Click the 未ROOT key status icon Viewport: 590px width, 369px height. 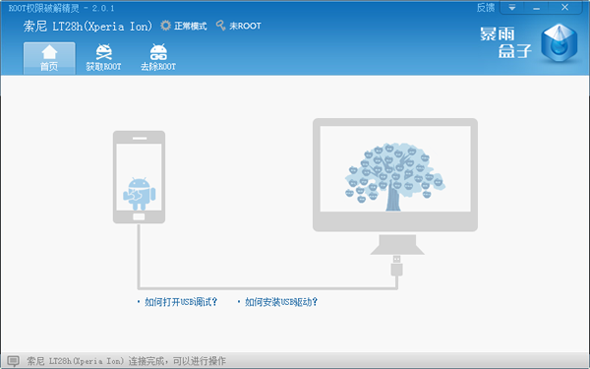pos(221,26)
